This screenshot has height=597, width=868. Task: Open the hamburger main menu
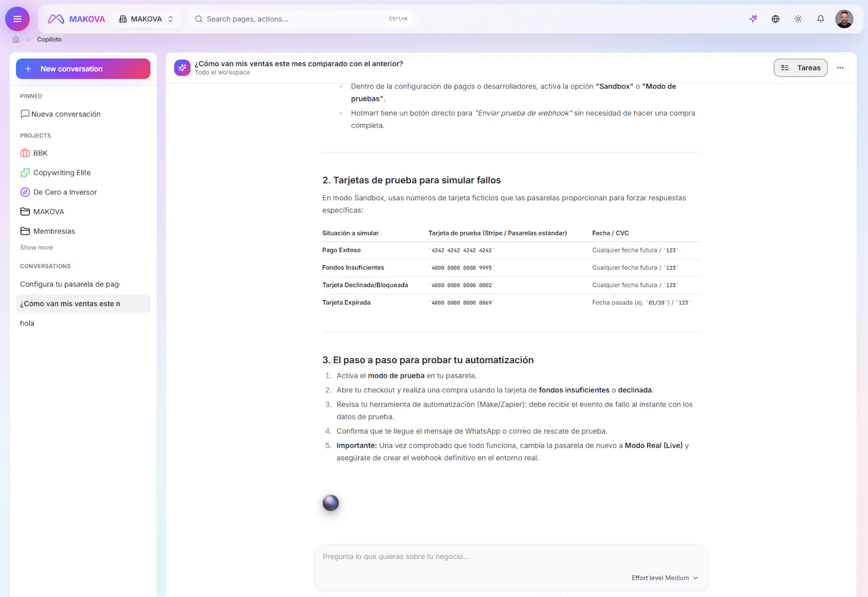pos(17,19)
